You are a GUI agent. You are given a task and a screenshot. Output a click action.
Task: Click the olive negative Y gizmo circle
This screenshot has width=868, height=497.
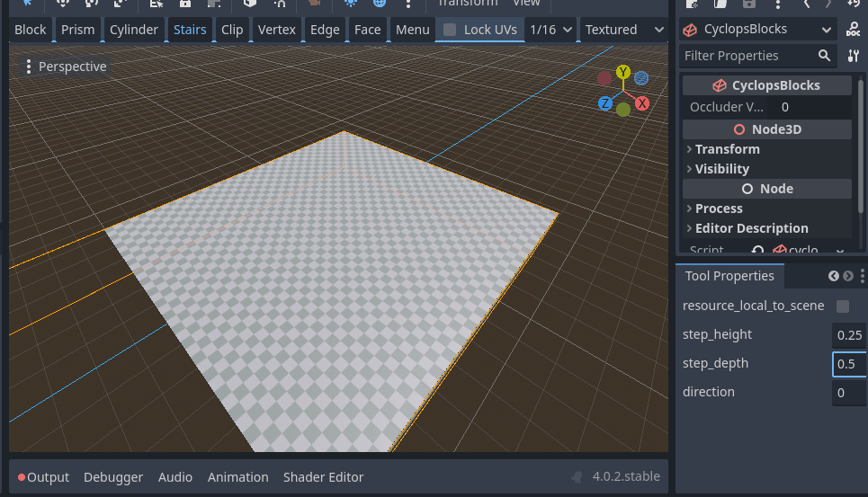(623, 110)
